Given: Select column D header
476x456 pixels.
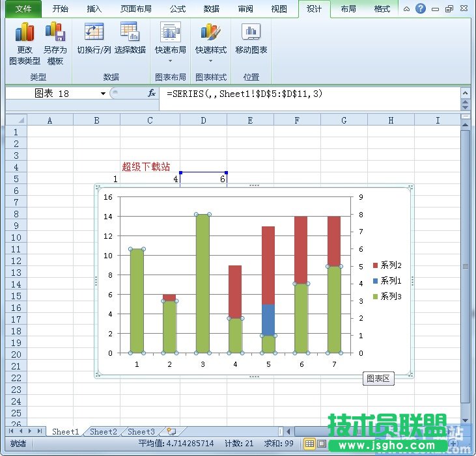Looking at the screenshot, I should [203, 120].
